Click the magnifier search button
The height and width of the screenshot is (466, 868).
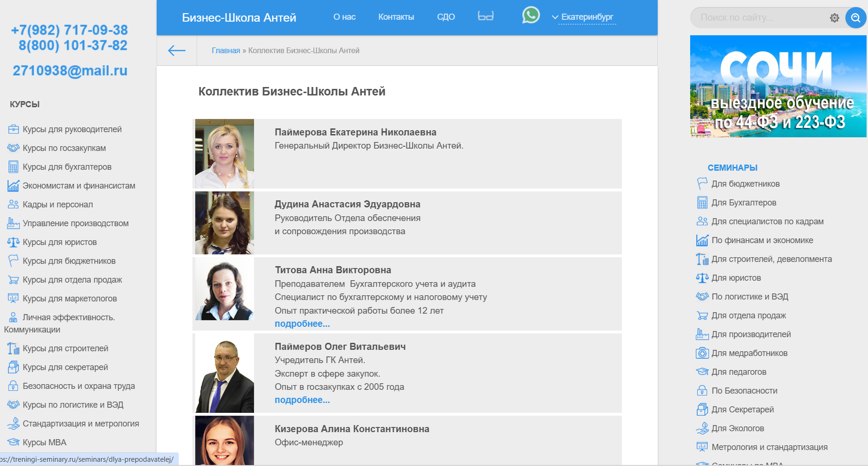(855, 18)
